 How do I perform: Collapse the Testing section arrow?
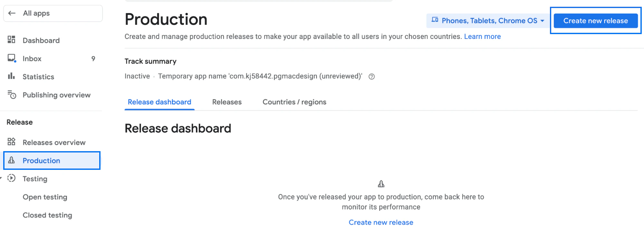(x=1, y=178)
